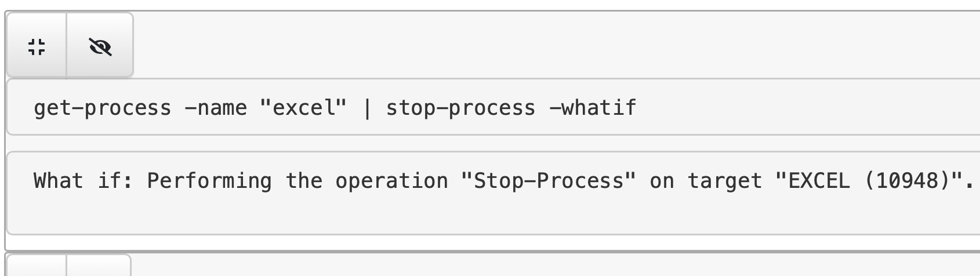Click "Stop-Process" in the output line
This screenshot has height=276, width=980.
tap(549, 181)
